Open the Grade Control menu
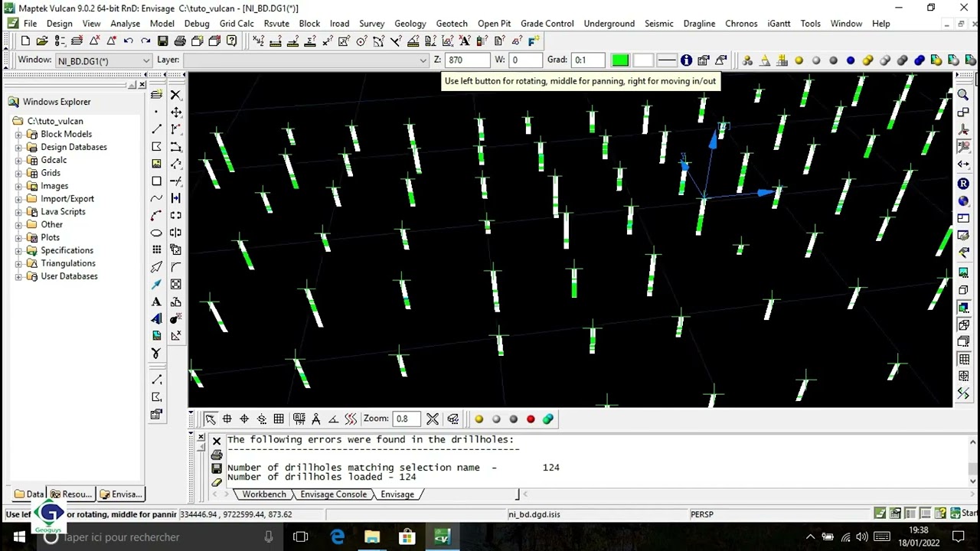The height and width of the screenshot is (551, 980). (547, 24)
